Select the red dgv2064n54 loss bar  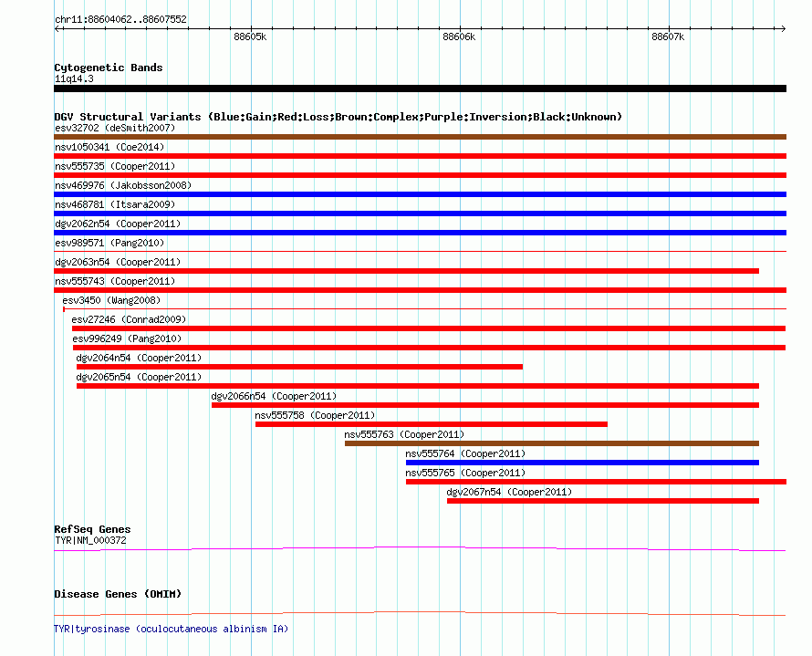click(300, 367)
